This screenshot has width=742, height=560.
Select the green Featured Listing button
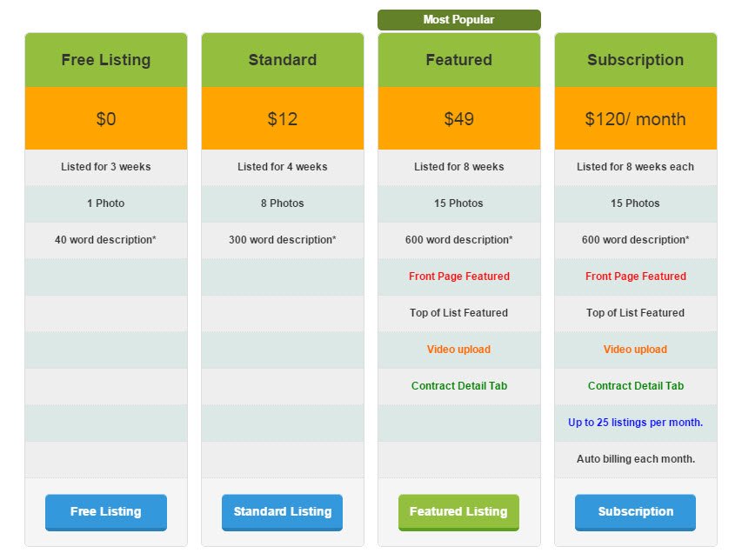click(458, 512)
